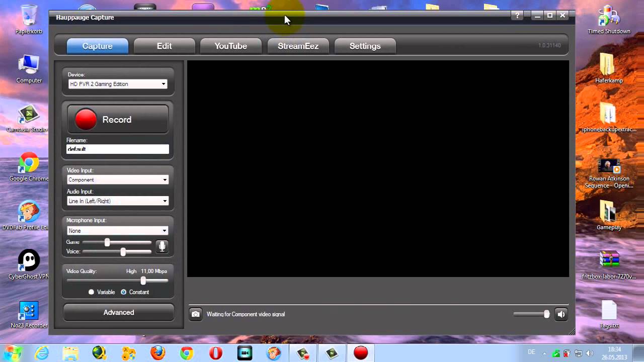Screen dimensions: 644x362
Task: Click the preview volume slider handle
Action: coord(546,314)
